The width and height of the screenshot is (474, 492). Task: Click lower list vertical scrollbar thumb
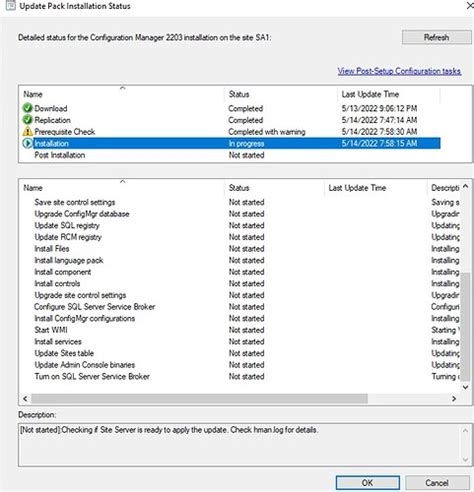466,327
